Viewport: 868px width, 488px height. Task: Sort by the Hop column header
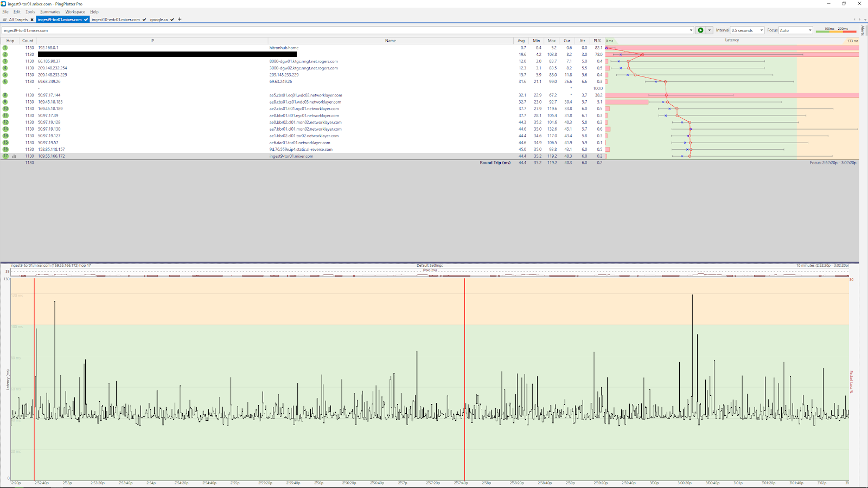pyautogui.click(x=10, y=41)
